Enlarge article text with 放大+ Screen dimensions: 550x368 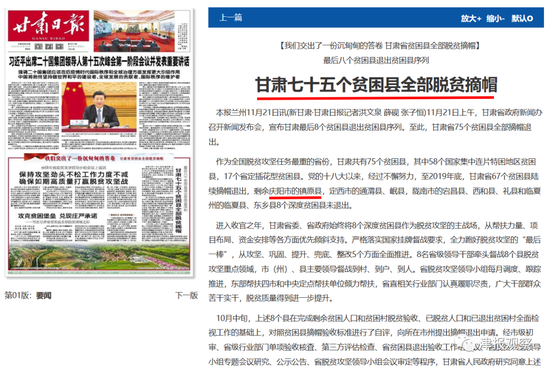tap(471, 18)
